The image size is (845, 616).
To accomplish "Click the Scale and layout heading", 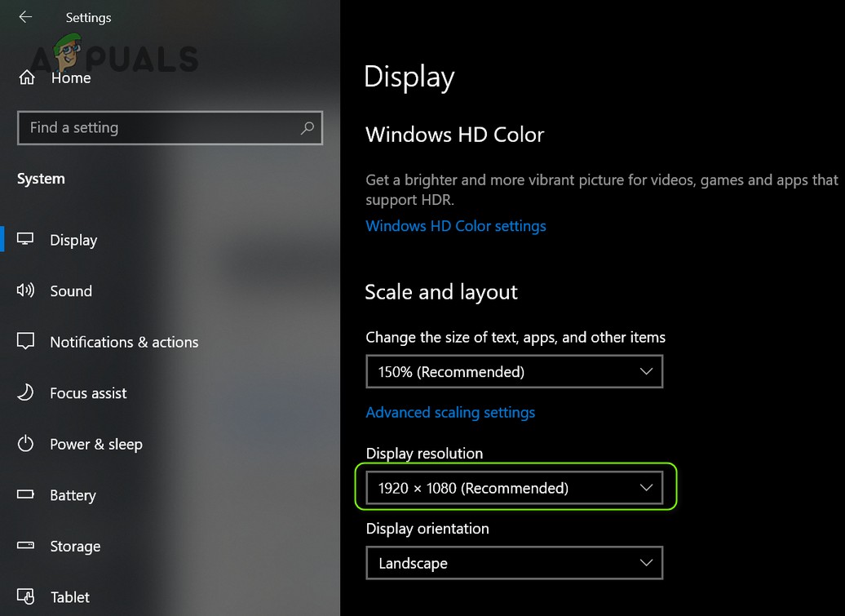I will (441, 292).
